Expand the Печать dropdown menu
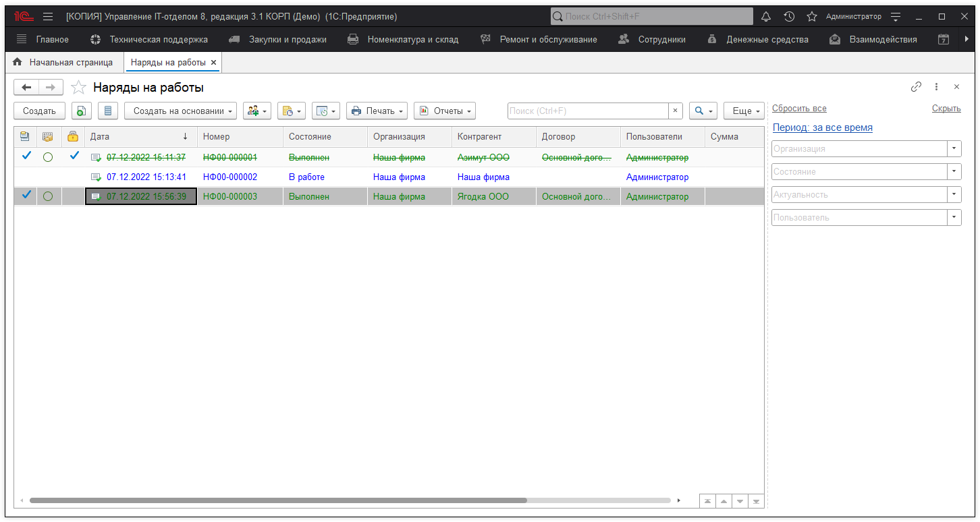 377,111
